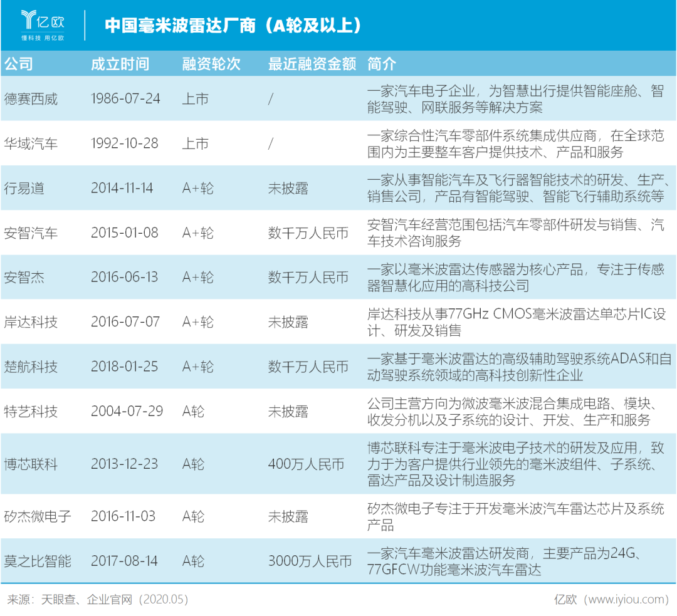Click the 公司 column header
The image size is (677, 616).
coord(19,64)
